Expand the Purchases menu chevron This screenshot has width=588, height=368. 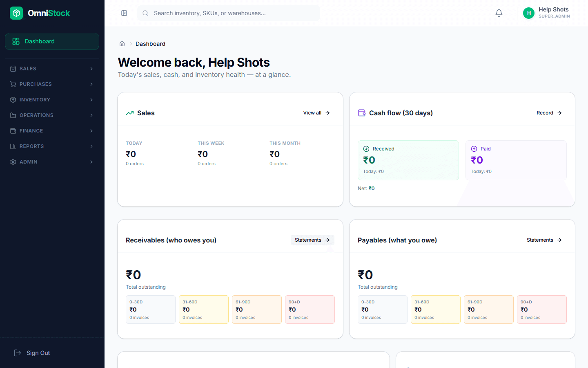click(91, 84)
